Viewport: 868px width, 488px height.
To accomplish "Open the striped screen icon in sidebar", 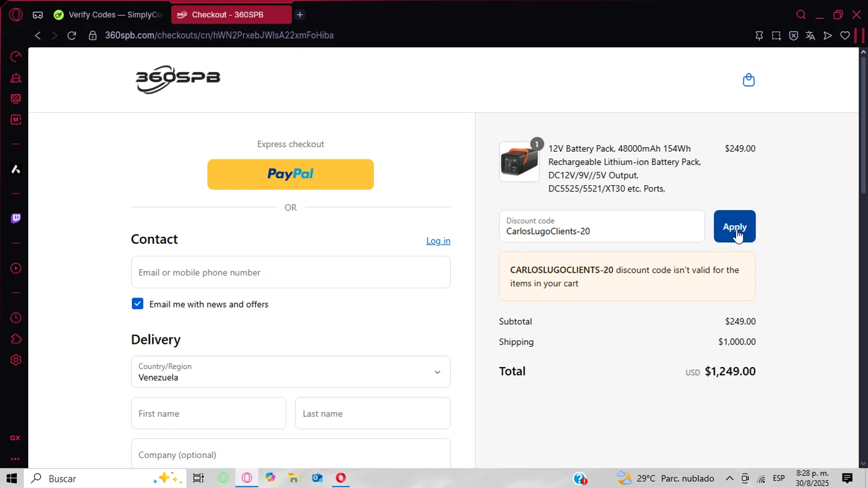I will pyautogui.click(x=16, y=98).
